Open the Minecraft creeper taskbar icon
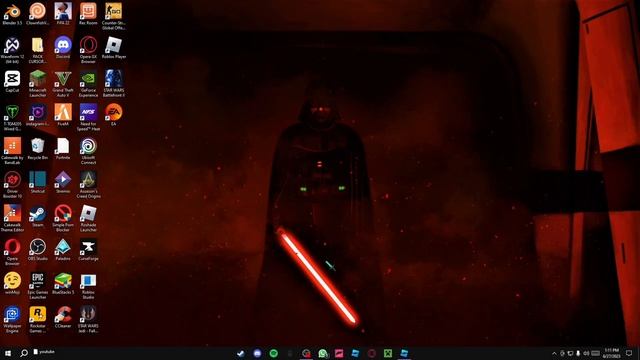 (388, 353)
